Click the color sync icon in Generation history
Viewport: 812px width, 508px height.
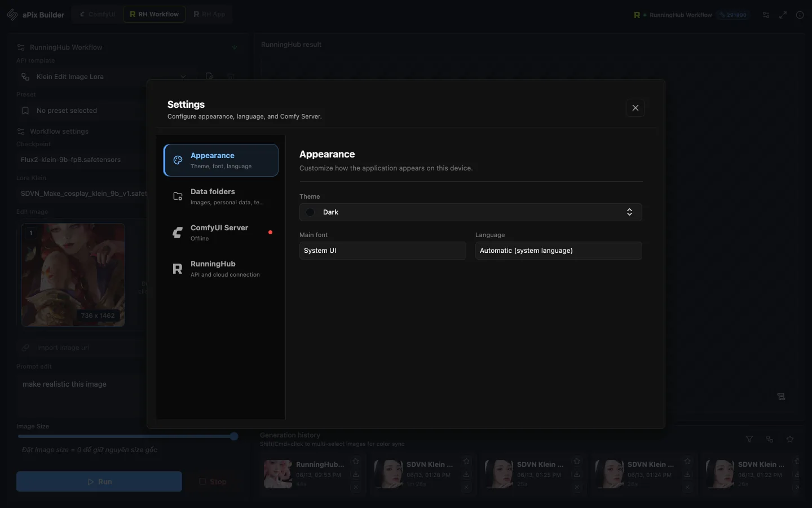coord(770,439)
